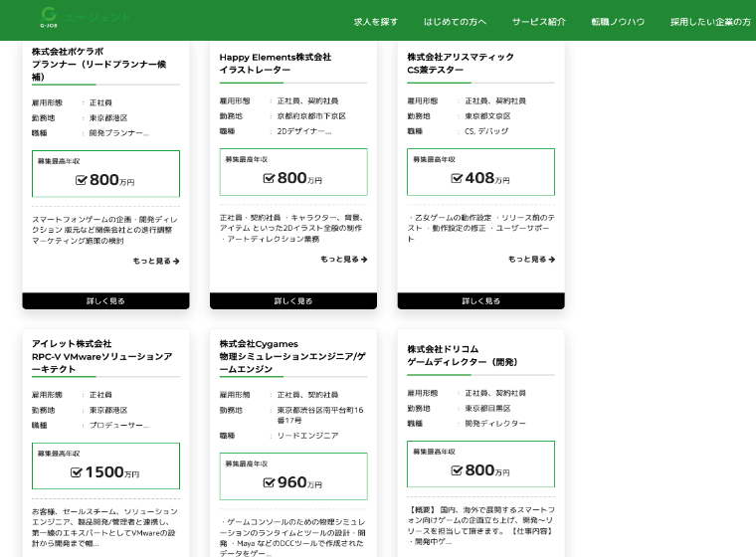Open the Happy Elements イラストレーター job title

[276, 64]
